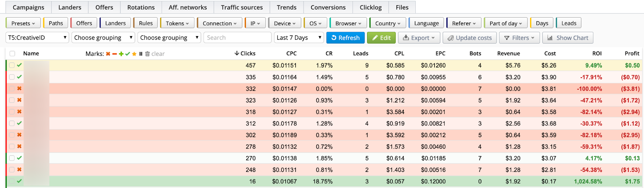Check the row with 335 clicks
Screen dimensions: 644x188
(x=12, y=77)
